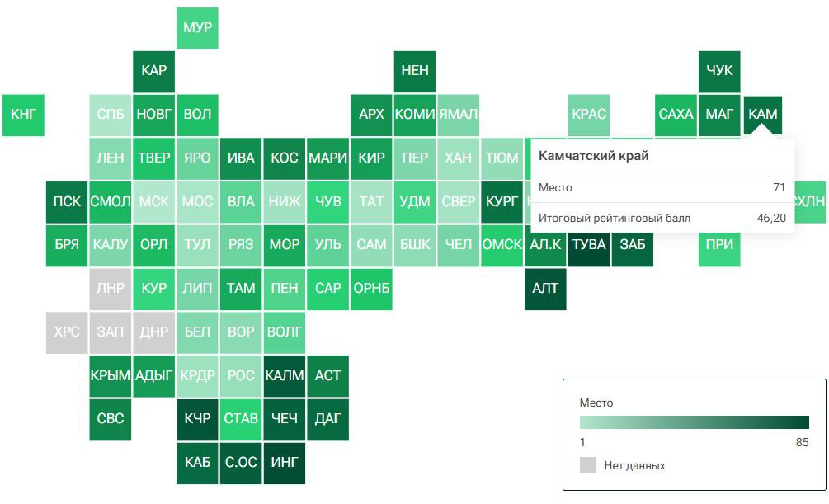Click the gray Нет данных legend swatch
This screenshot has width=829, height=504.
[x=587, y=465]
